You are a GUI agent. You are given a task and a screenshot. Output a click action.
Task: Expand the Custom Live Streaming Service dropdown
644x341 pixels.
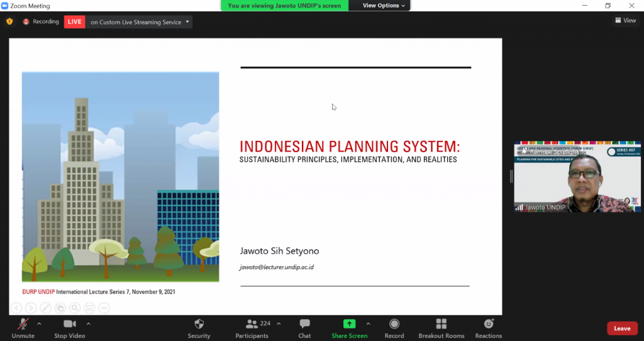pyautogui.click(x=187, y=22)
